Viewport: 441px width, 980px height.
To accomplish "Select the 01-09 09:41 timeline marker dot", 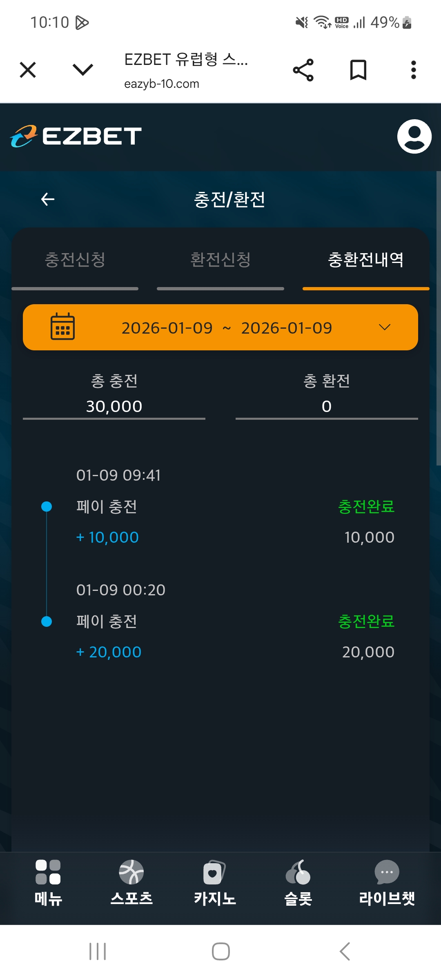I will [47, 507].
